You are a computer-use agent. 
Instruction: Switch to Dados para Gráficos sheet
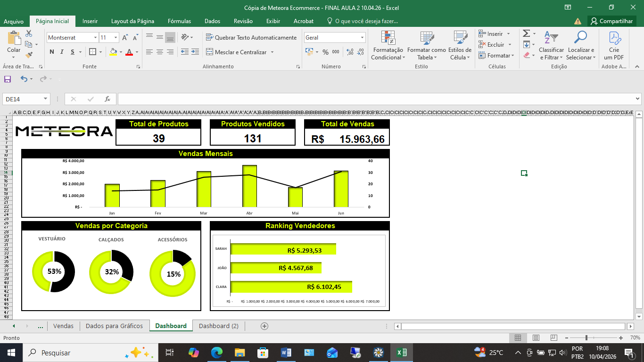(114, 326)
